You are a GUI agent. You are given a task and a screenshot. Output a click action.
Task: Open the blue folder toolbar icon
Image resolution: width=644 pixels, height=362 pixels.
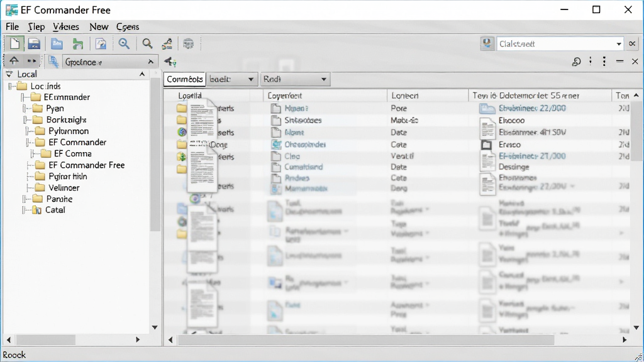[x=57, y=43]
